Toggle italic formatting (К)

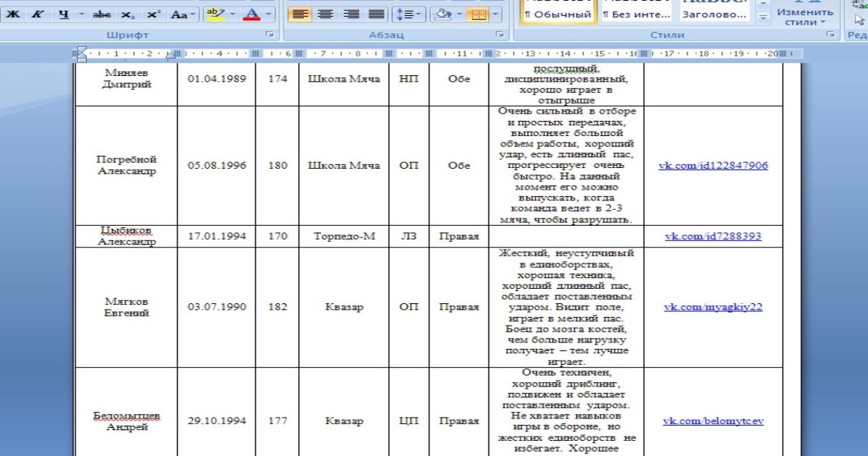[36, 14]
